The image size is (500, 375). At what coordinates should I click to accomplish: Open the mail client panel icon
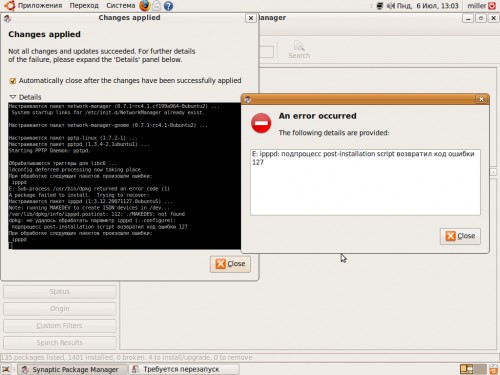(x=157, y=6)
